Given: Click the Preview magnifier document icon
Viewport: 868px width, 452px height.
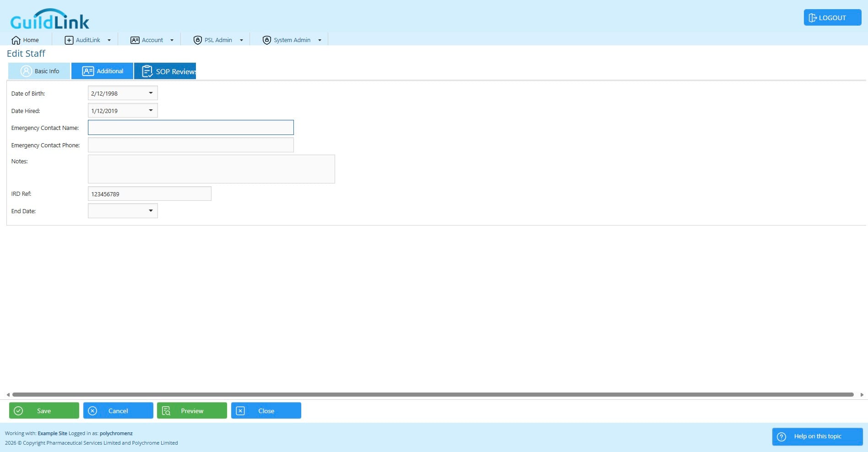Looking at the screenshot, I should point(166,411).
